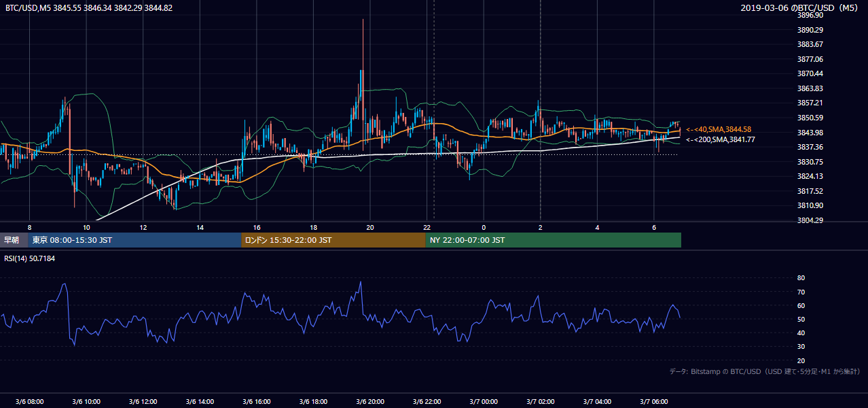
Task: Select the NY 22:00-07:00 JST session bar
Action: click(x=554, y=240)
